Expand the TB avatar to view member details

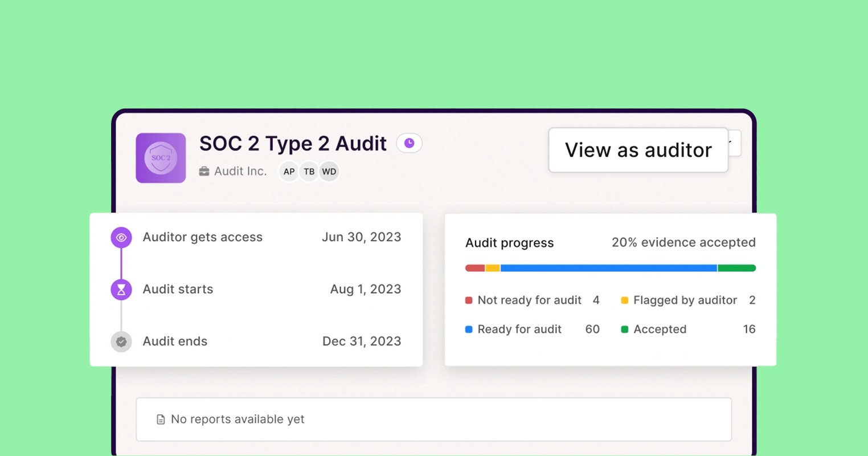click(x=309, y=171)
